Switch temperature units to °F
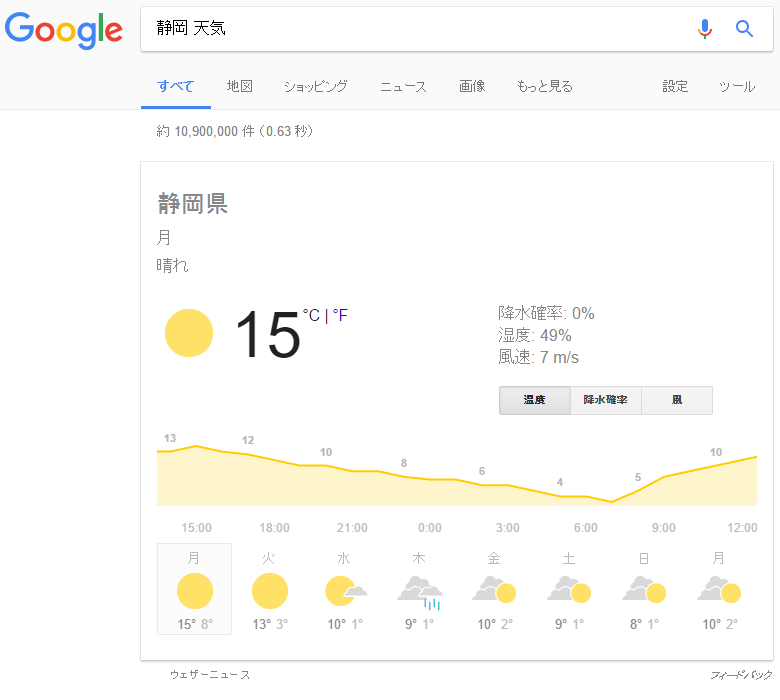 (x=340, y=315)
